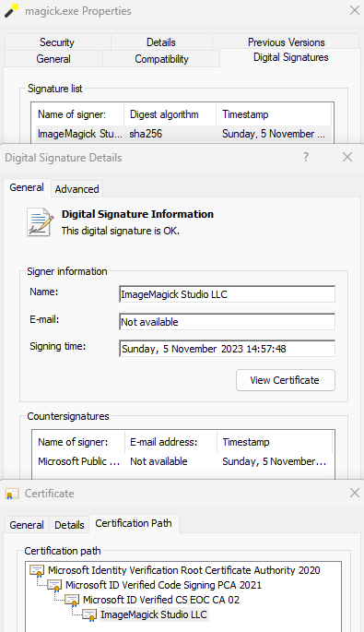Click the help question mark in Digital Signature Details
This screenshot has height=632, width=364.
point(306,157)
